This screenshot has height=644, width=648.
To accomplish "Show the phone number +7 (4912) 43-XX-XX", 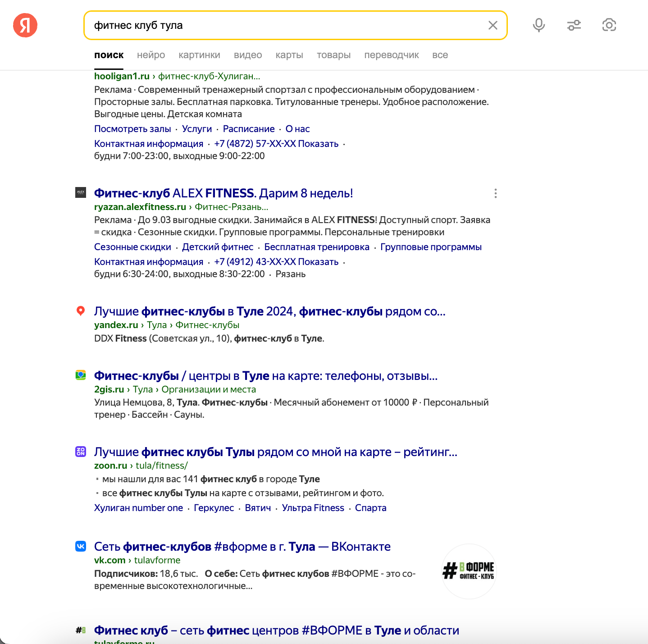I will point(276,262).
